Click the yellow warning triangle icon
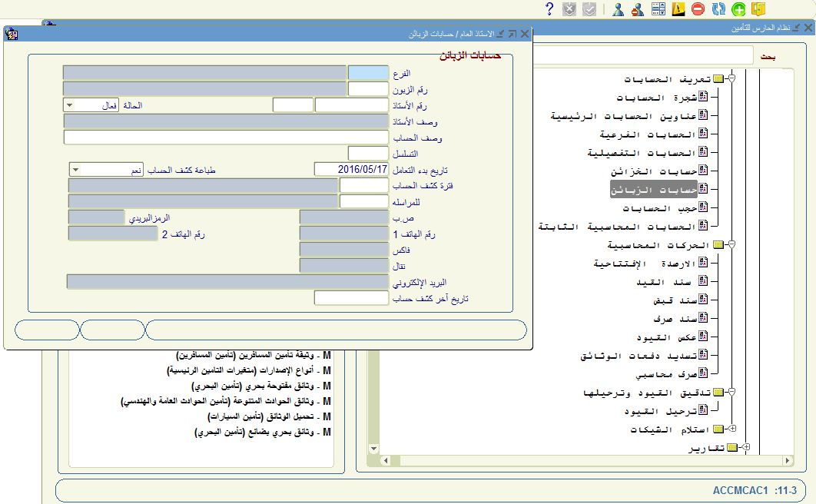This screenshot has height=504, width=816. point(678,9)
